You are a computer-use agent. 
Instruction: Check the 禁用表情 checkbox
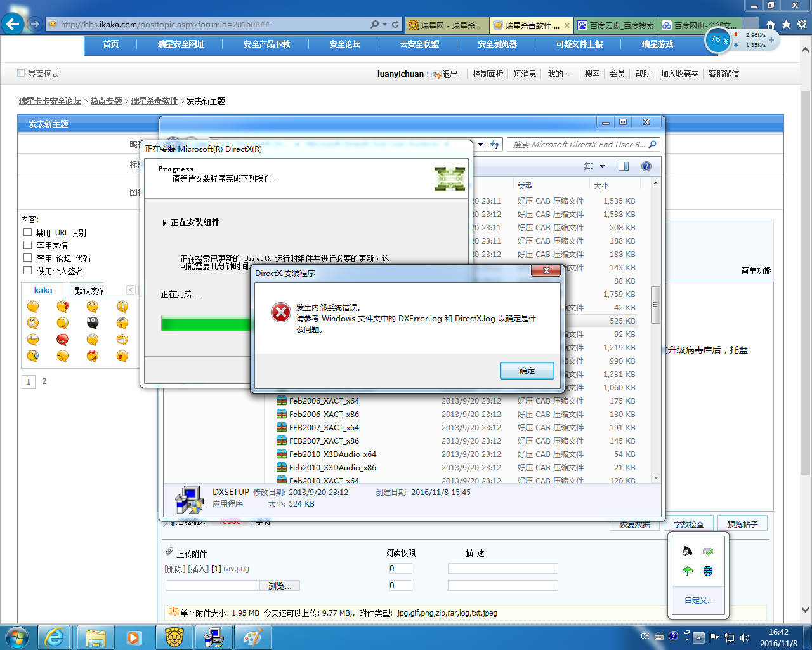(x=27, y=245)
